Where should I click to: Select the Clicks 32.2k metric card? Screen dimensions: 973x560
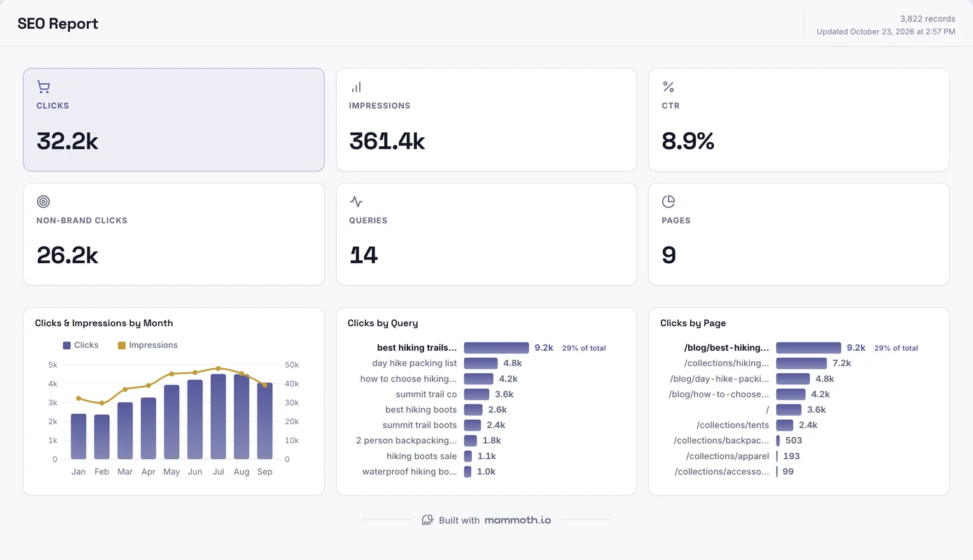point(174,120)
